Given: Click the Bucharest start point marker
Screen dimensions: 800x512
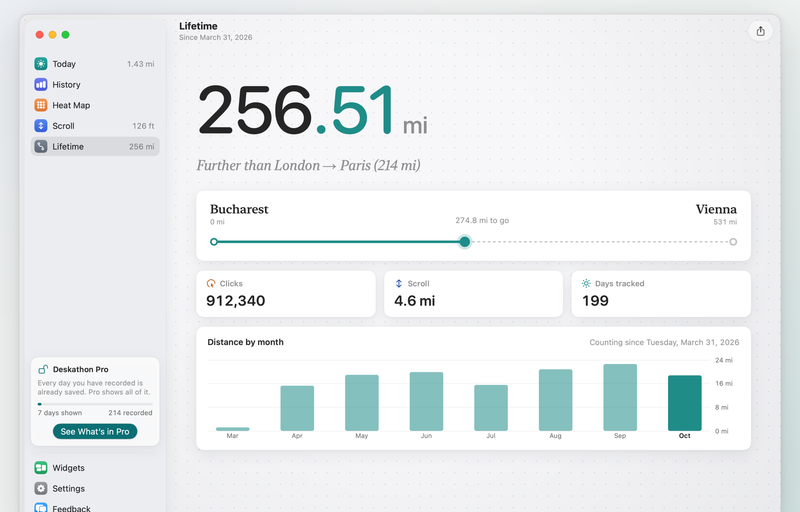Looking at the screenshot, I should tap(214, 242).
